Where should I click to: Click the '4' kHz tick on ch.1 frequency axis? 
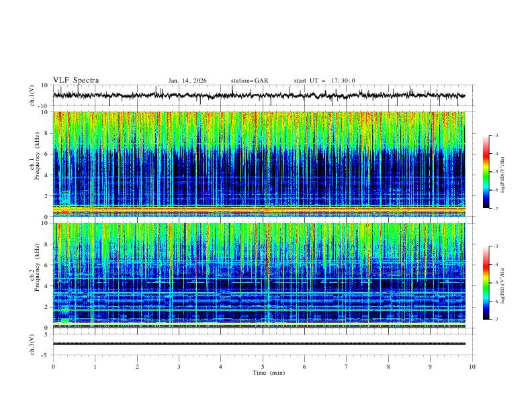47,175
